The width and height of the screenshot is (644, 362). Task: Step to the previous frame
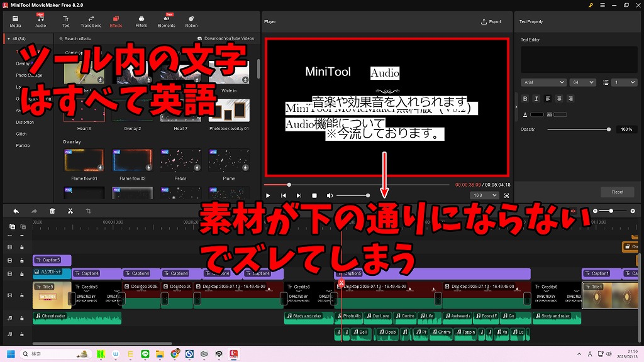pyautogui.click(x=284, y=196)
